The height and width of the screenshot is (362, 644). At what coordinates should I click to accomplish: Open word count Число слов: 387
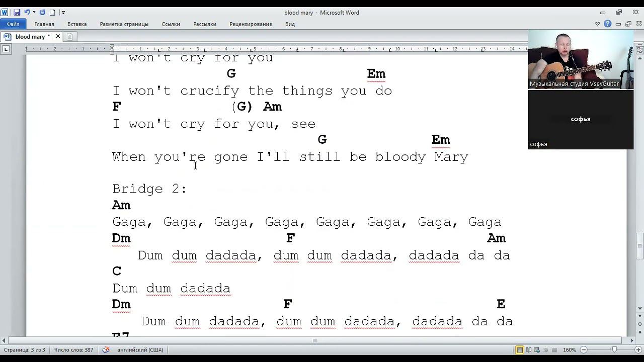click(73, 349)
